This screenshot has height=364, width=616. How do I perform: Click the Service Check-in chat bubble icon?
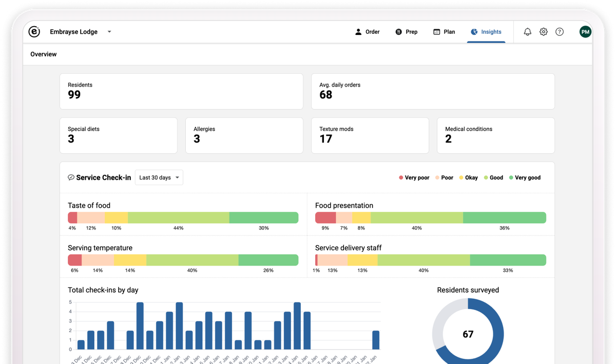pyautogui.click(x=71, y=177)
